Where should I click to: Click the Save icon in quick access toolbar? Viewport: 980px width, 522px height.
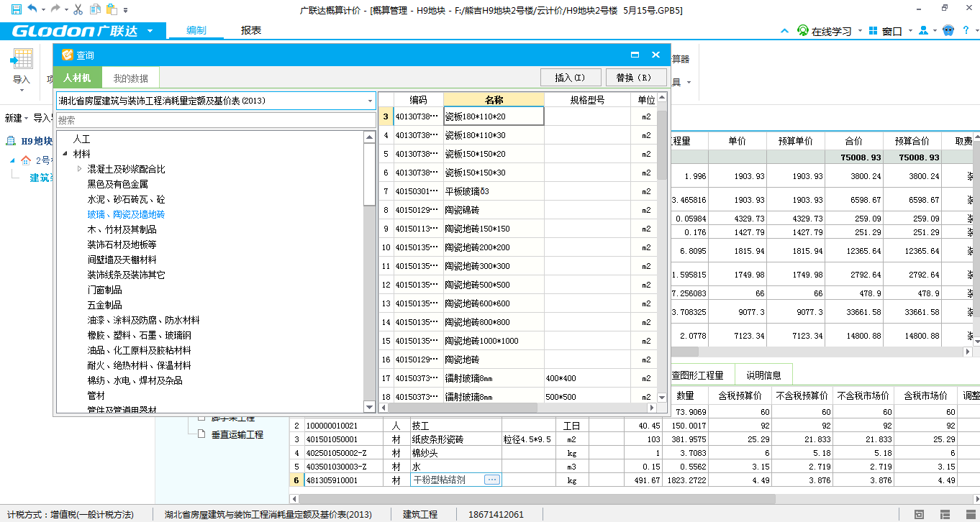click(x=16, y=9)
